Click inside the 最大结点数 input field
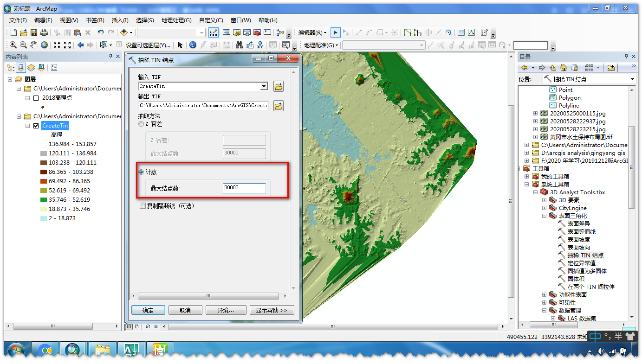The width and height of the screenshot is (642, 364). [245, 188]
